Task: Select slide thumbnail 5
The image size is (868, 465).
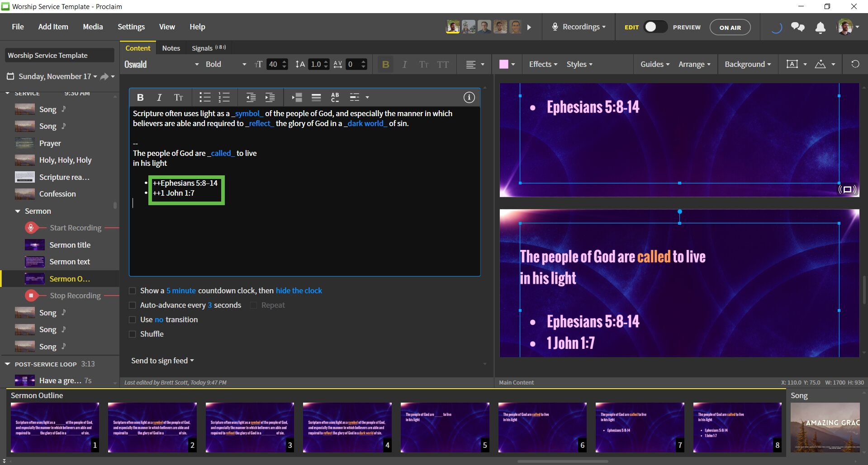Action: [445, 427]
